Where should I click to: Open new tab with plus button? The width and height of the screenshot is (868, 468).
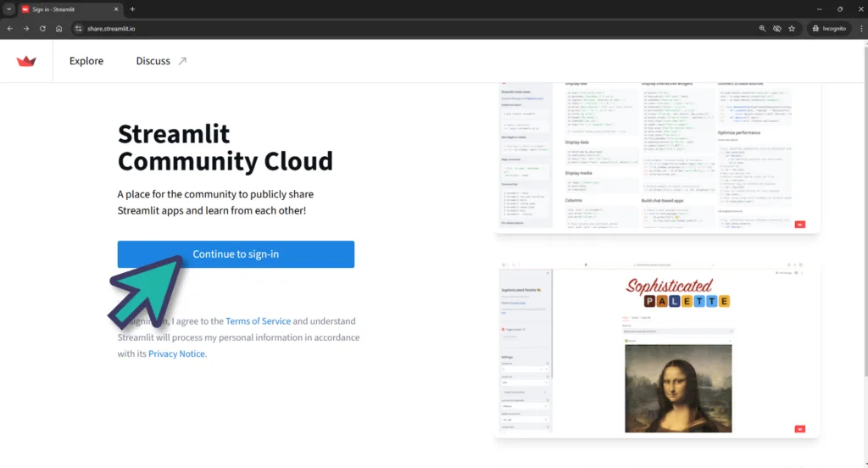[132, 8]
